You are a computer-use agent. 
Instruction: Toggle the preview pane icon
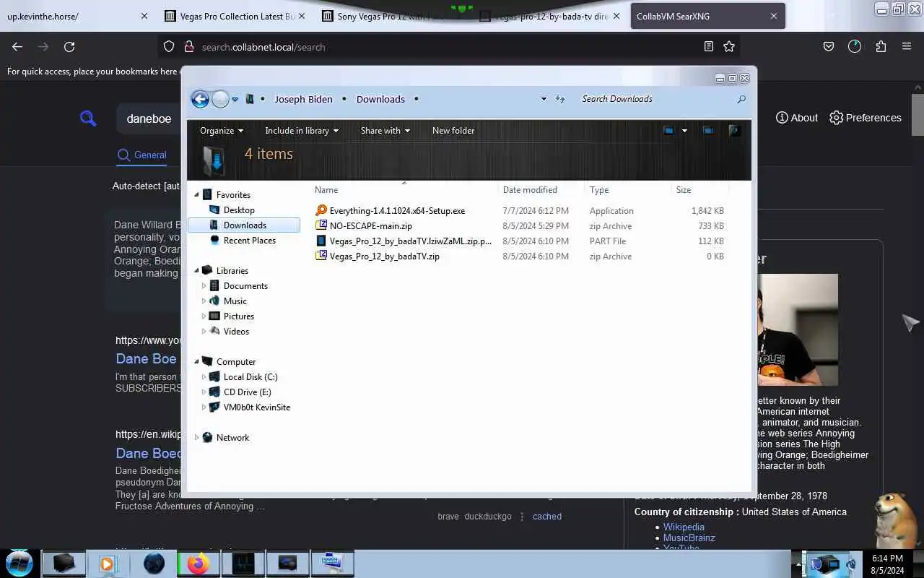click(708, 131)
